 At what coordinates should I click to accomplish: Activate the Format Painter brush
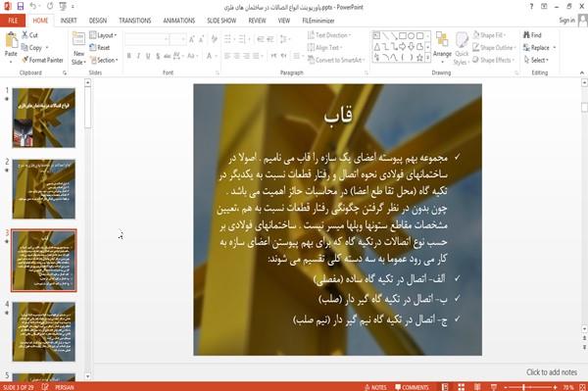tap(42, 60)
